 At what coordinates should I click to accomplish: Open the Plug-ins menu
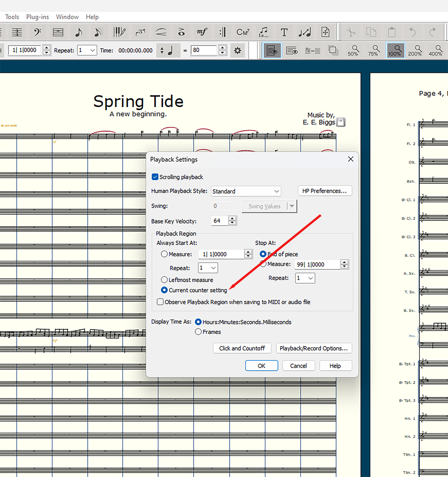(x=37, y=17)
